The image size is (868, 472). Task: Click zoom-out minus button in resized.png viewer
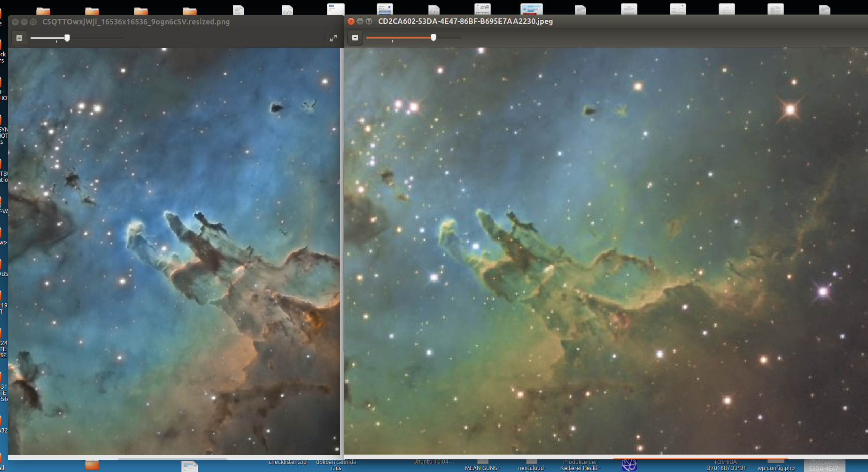pos(19,38)
